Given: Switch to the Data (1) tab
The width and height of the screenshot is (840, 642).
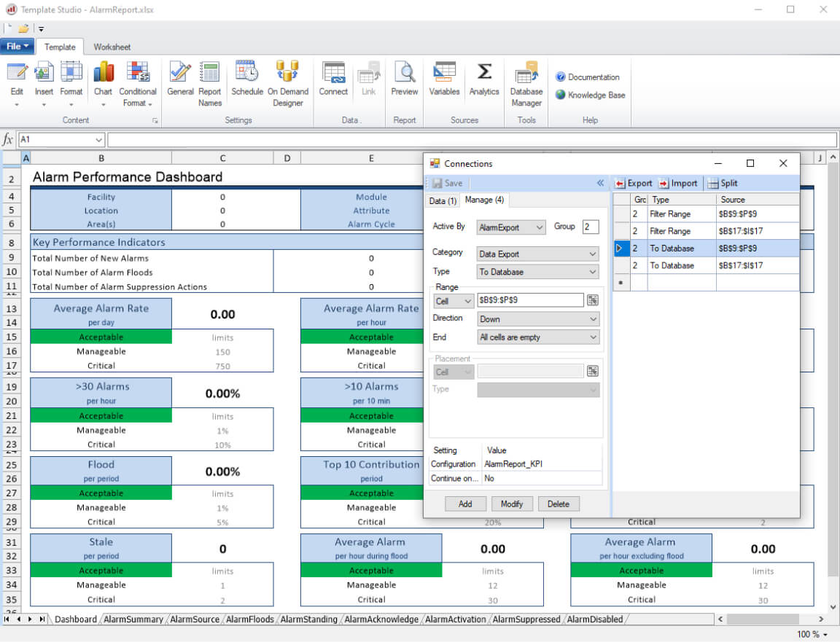Looking at the screenshot, I should (443, 200).
